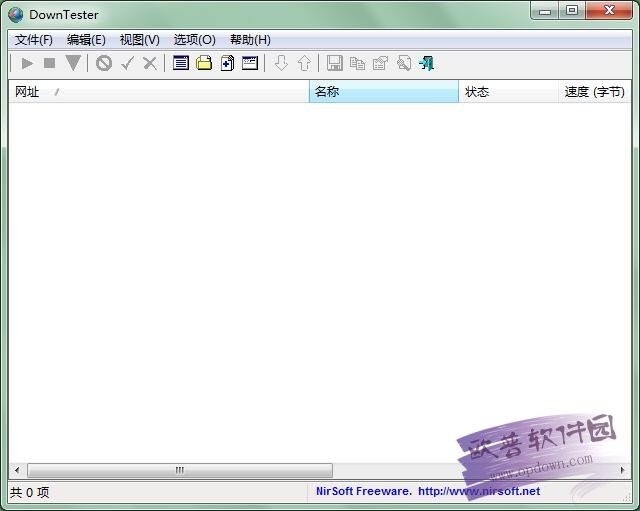The image size is (640, 511).
Task: Click the left scroll arrow
Action: click(x=17, y=470)
